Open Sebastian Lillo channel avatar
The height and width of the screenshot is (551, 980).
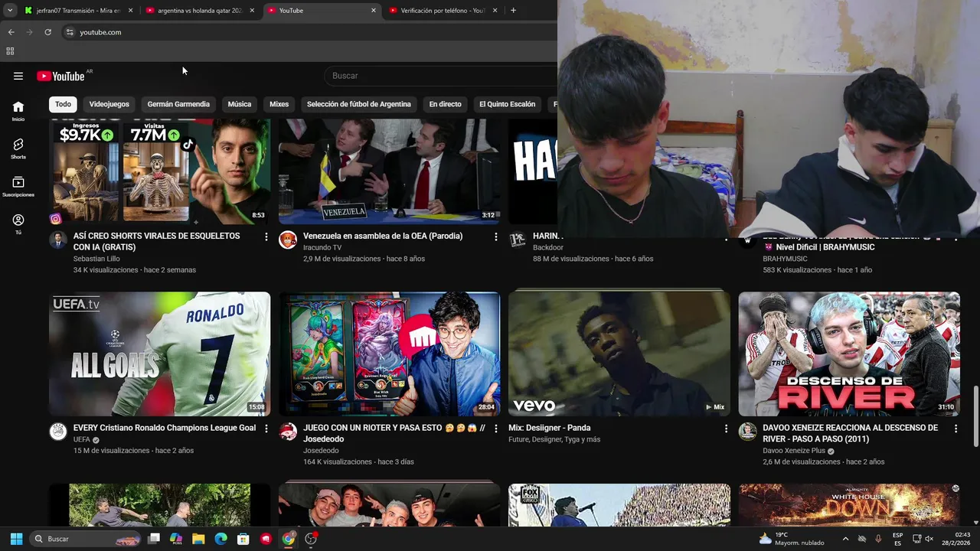(x=58, y=240)
